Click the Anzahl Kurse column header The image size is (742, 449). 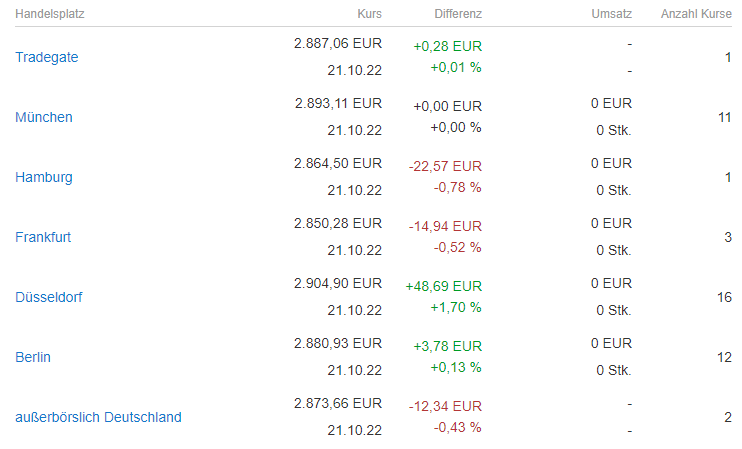(x=696, y=14)
